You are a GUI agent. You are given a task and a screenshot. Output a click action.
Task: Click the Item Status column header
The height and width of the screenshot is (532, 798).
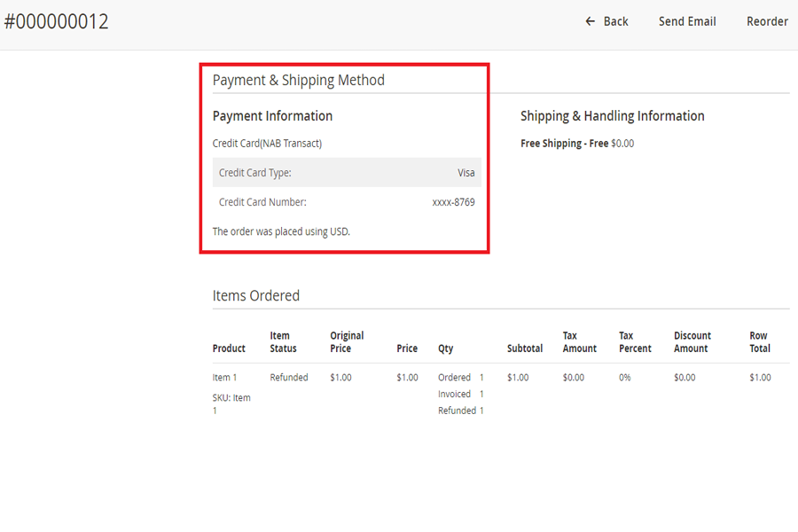[x=283, y=342]
